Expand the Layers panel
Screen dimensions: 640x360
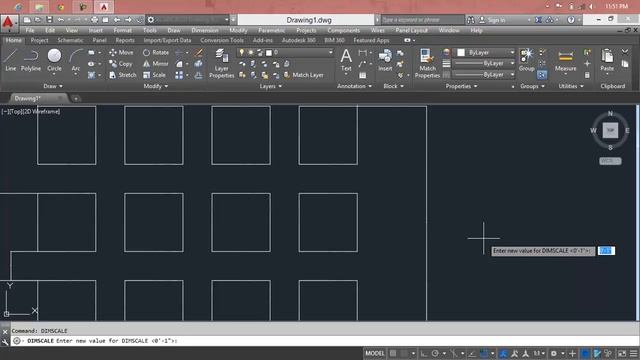[271, 86]
